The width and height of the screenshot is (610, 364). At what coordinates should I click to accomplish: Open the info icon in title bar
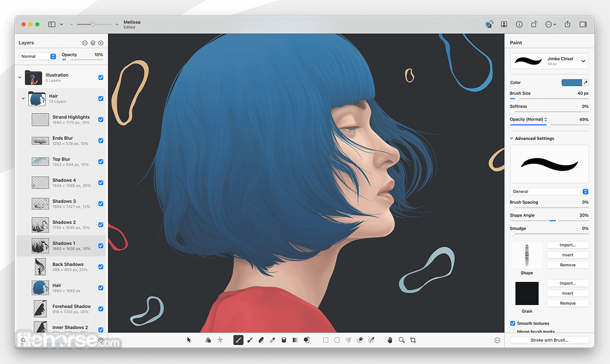519,24
